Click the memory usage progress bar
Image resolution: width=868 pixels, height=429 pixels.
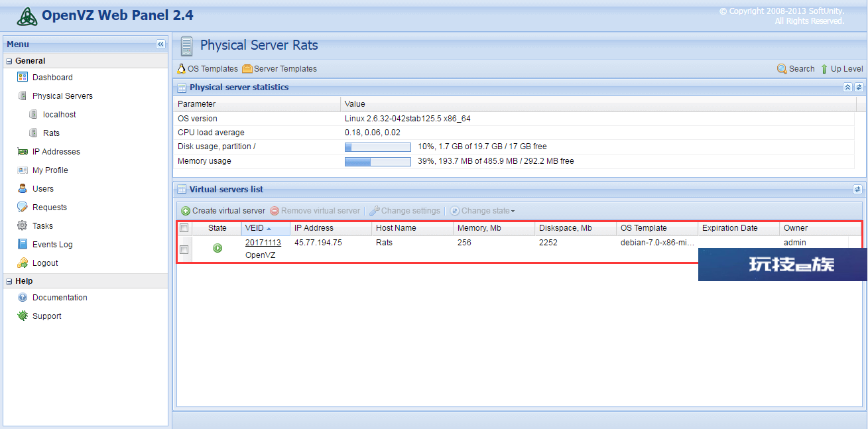pyautogui.click(x=378, y=161)
